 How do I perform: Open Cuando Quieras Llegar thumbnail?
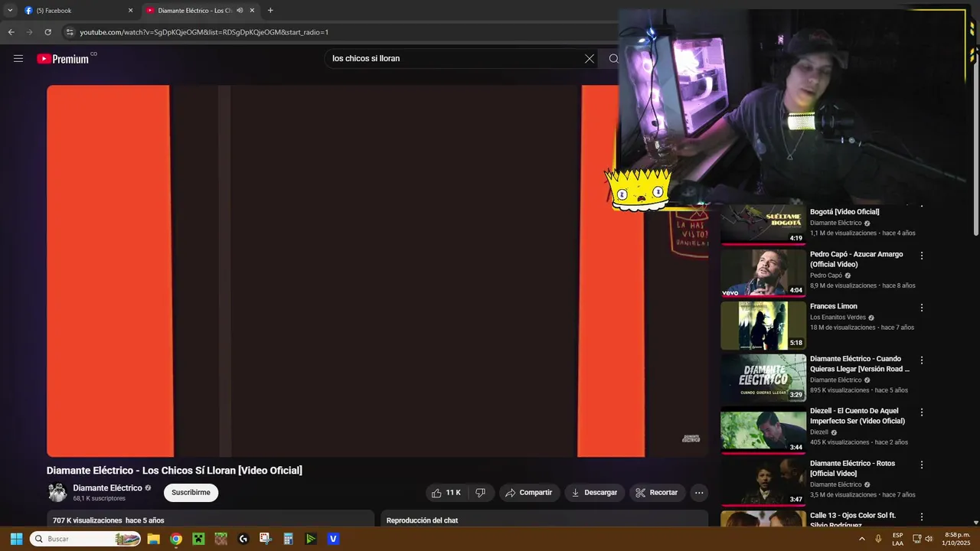pos(763,377)
